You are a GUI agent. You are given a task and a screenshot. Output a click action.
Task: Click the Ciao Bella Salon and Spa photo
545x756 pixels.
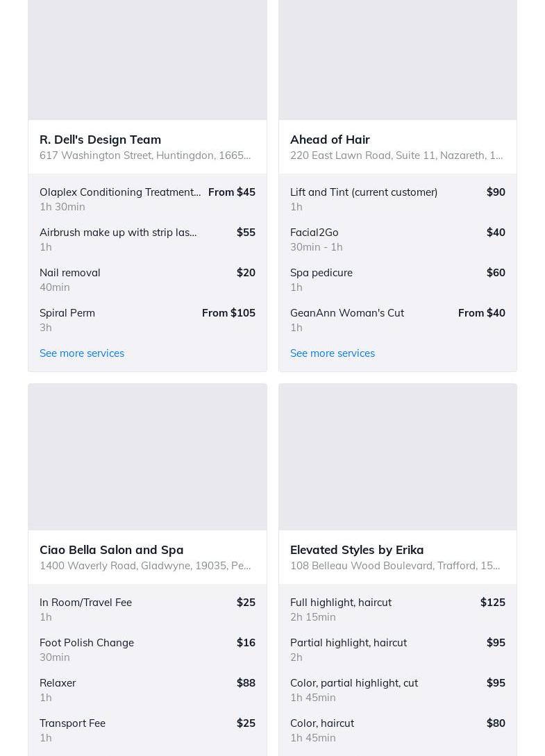point(147,457)
